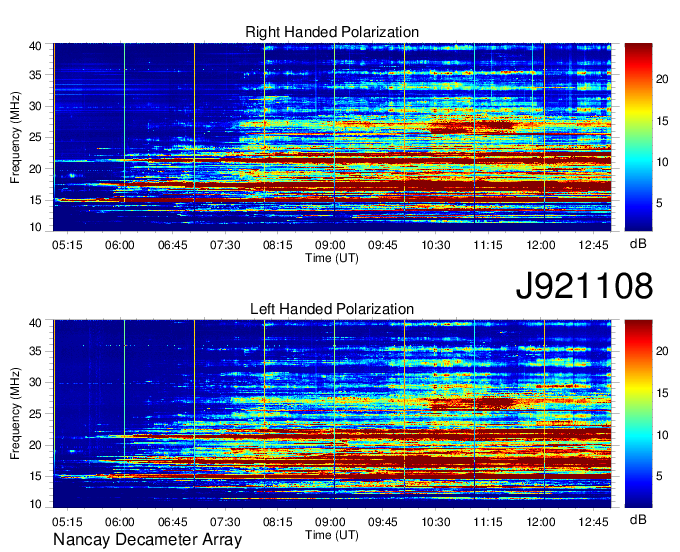680x552 pixels.
Task: Click 06:45 time tick of left-handed plot
Action: [x=172, y=522]
